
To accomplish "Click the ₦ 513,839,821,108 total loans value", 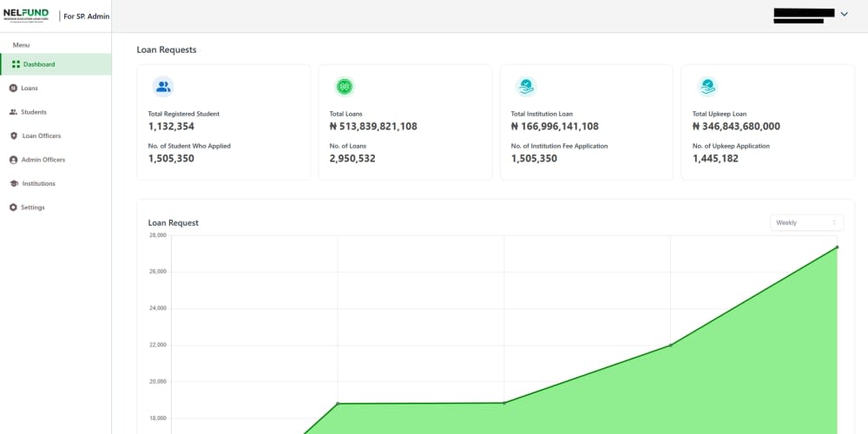I will point(373,126).
